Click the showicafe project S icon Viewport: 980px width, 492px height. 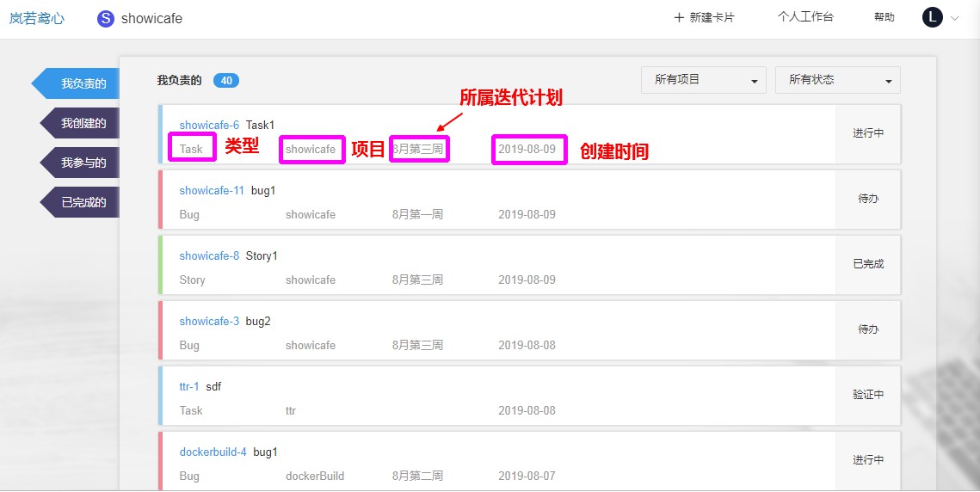(x=106, y=19)
